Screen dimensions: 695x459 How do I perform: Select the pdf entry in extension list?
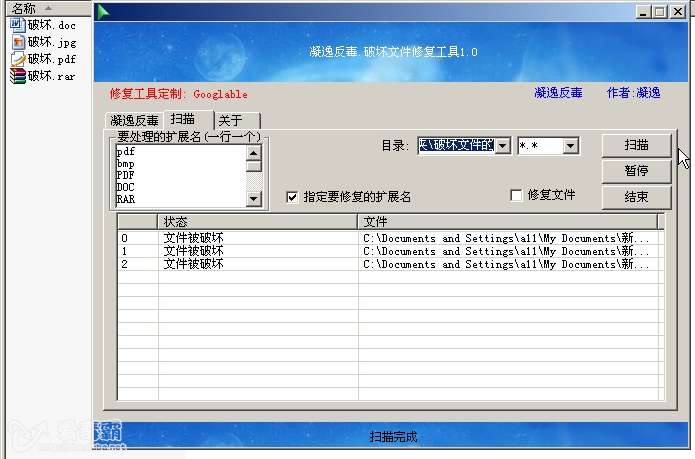126,152
